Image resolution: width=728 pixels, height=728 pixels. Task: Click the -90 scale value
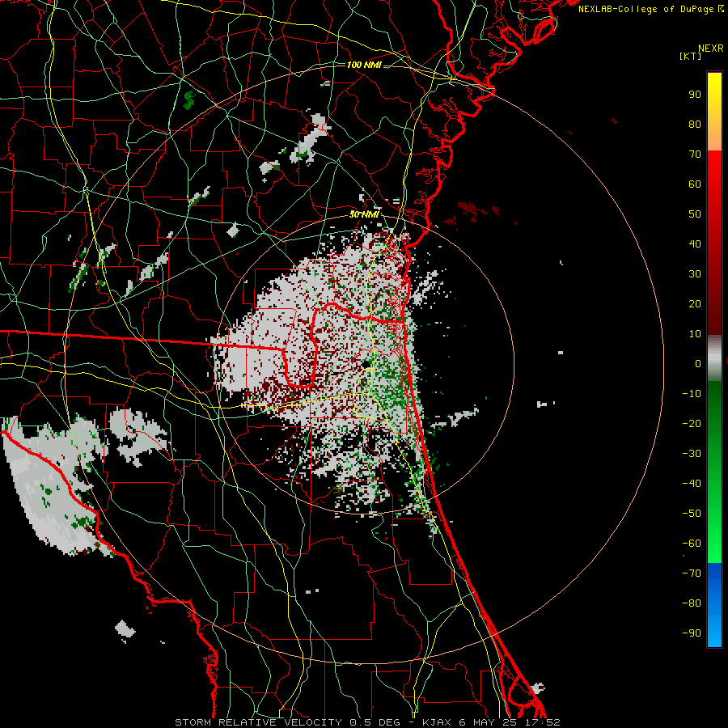(x=692, y=633)
